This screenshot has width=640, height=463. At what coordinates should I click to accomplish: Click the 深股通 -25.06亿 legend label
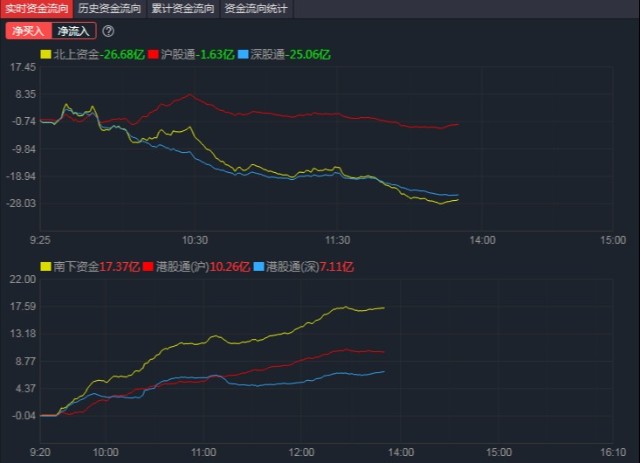click(294, 53)
